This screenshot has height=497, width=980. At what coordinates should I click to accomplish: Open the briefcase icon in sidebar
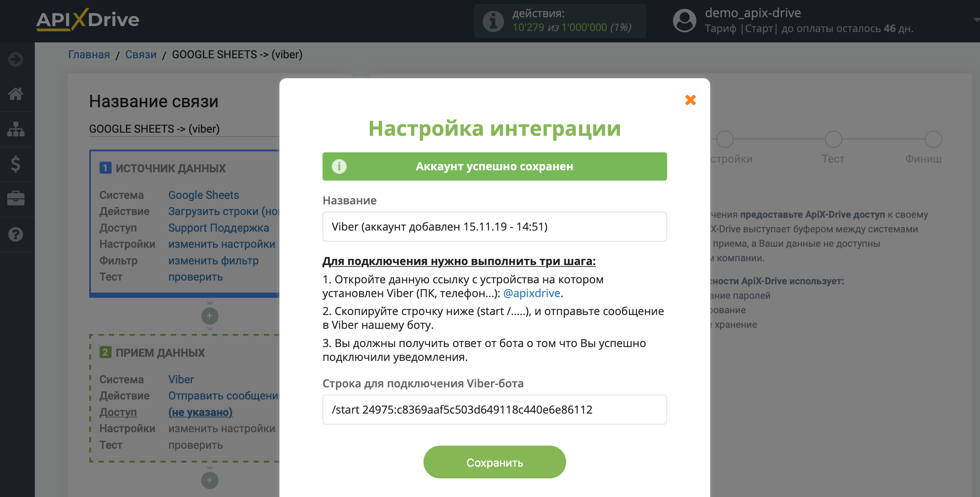point(16,199)
